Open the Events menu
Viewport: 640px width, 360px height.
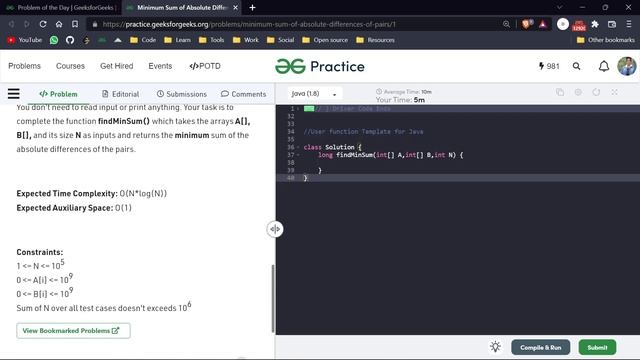[x=160, y=66]
